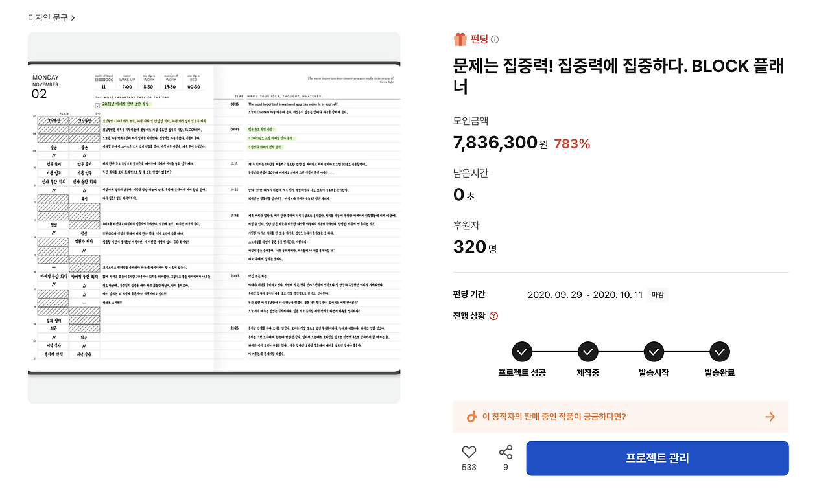830x504 pixels.
Task: Click the share icon showing 9
Action: [x=505, y=452]
